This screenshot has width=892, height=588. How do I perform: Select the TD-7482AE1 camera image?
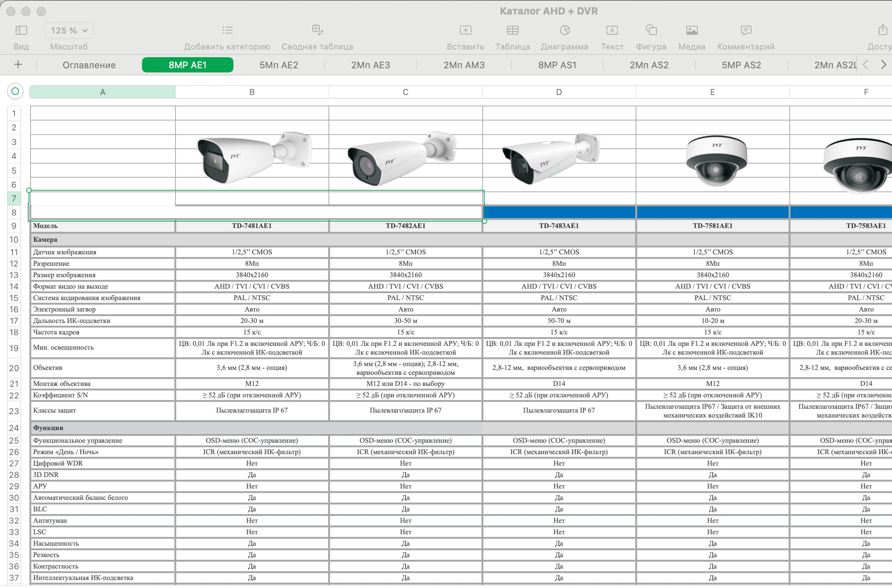(401, 158)
